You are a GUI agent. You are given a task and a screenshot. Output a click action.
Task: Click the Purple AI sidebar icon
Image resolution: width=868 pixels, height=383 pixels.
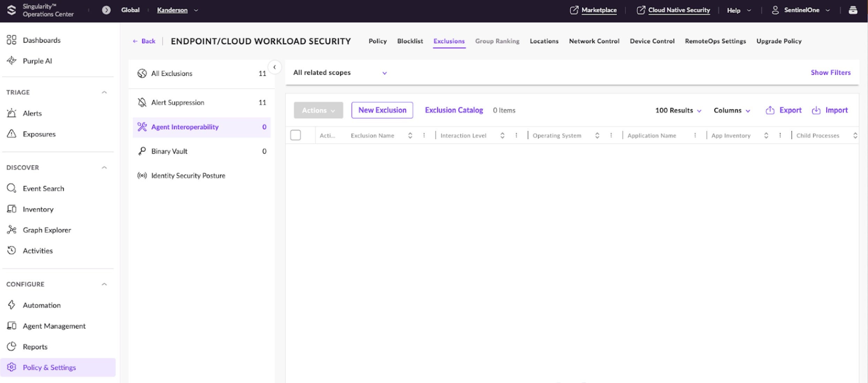click(12, 61)
